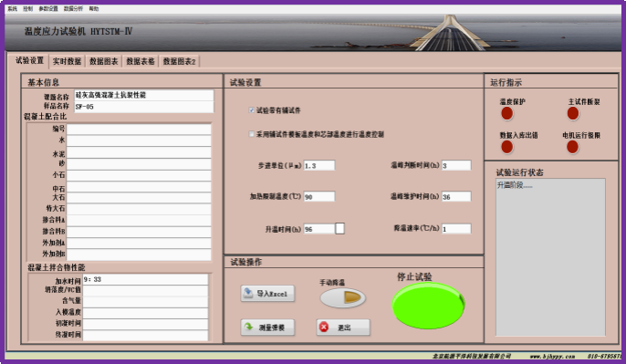The width and height of the screenshot is (626, 364).
Task: Click the 掺合料A input field
Action: [x=139, y=221]
